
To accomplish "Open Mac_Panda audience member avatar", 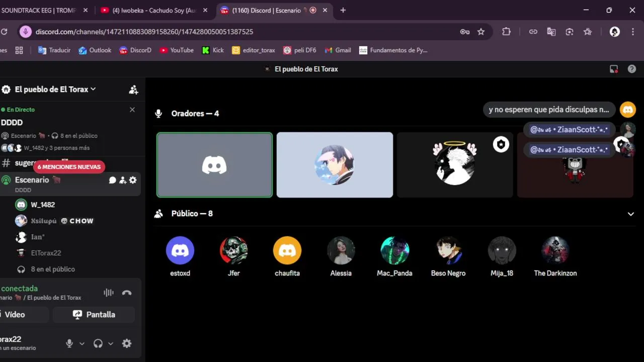I will click(395, 250).
